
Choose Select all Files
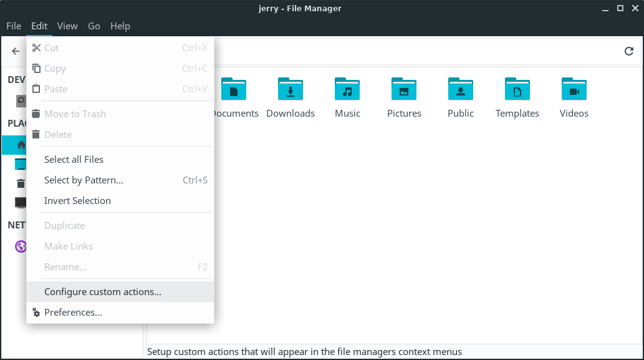[74, 159]
